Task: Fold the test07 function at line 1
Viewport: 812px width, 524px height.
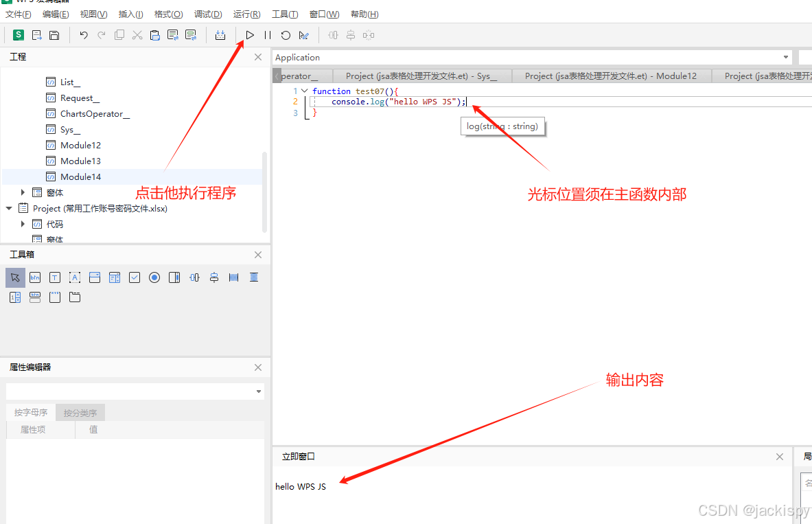Action: 305,91
